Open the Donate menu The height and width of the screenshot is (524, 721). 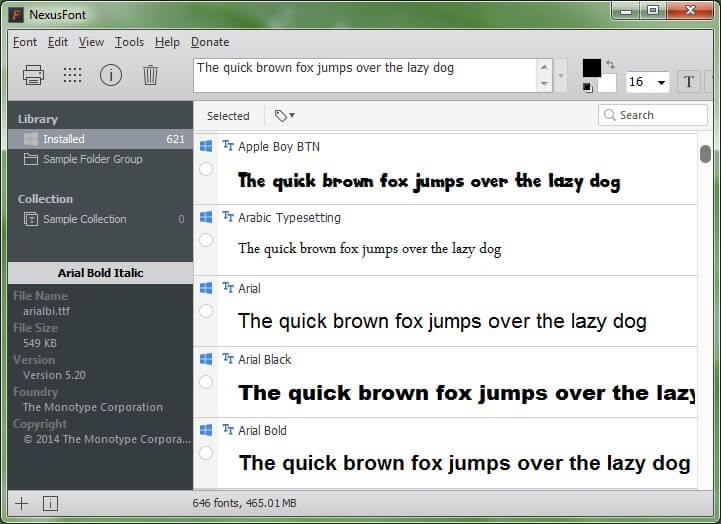[210, 42]
